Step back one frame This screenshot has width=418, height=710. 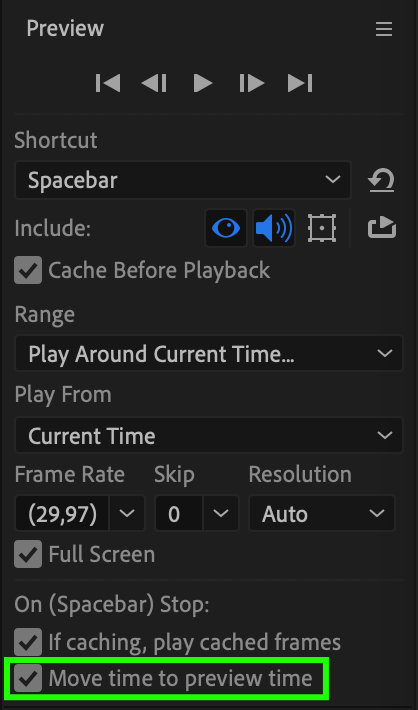[x=154, y=83]
